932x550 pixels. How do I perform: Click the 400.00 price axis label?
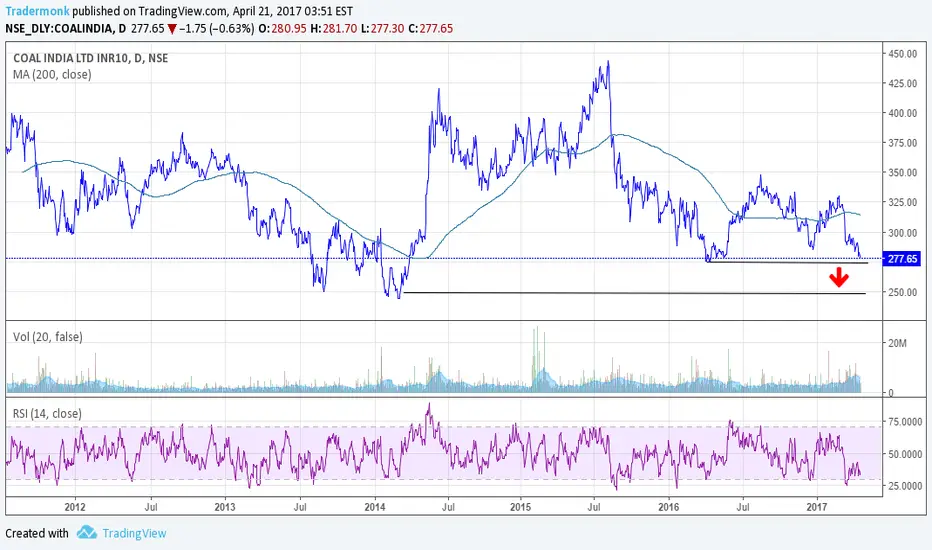point(902,114)
